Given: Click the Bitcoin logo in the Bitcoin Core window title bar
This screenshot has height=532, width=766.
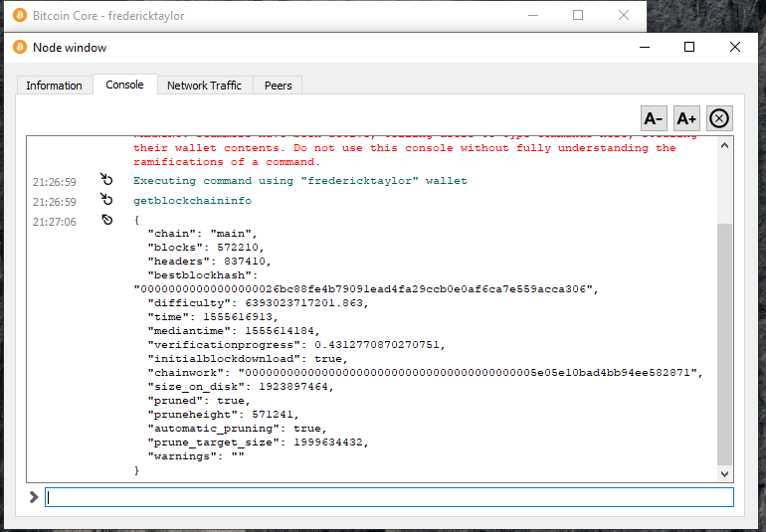Looking at the screenshot, I should click(x=20, y=15).
